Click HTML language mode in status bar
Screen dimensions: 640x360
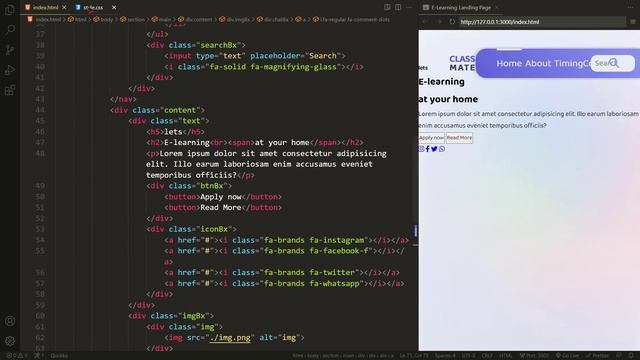point(506,356)
